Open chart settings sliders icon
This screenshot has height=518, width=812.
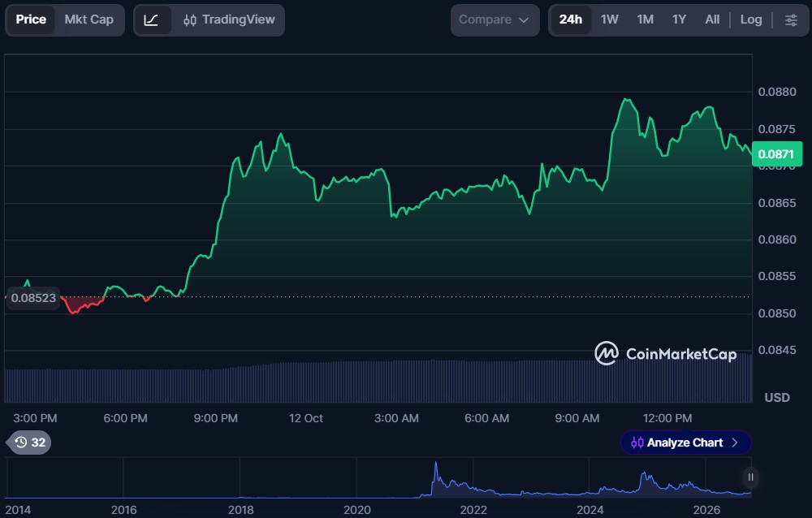791,20
